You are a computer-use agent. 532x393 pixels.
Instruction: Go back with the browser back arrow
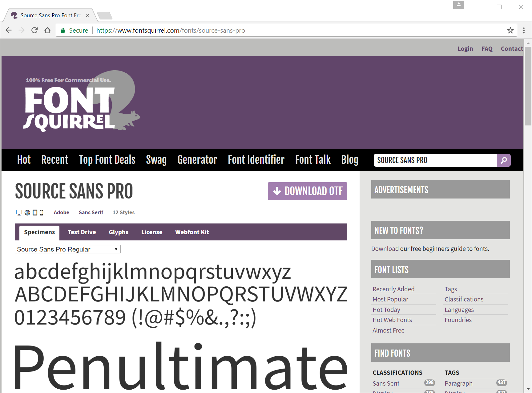9,30
